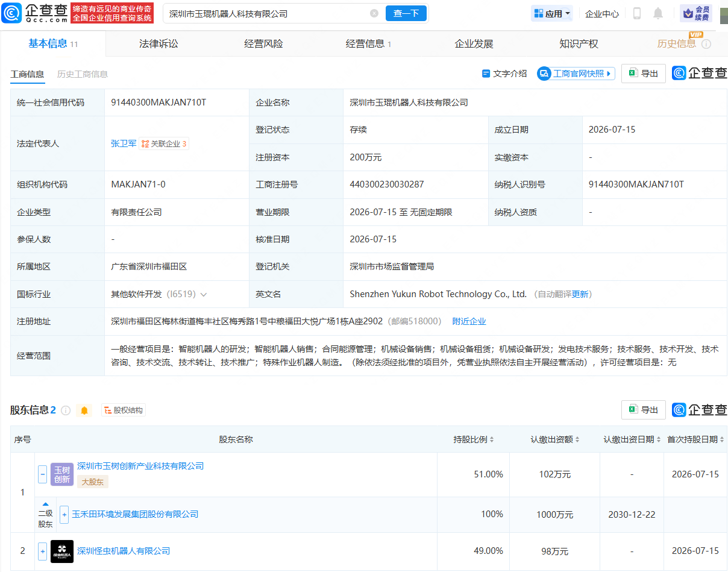Screen dimensions: 728x572
Task: Open the 玉树创新 company logo
Action: tap(62, 474)
